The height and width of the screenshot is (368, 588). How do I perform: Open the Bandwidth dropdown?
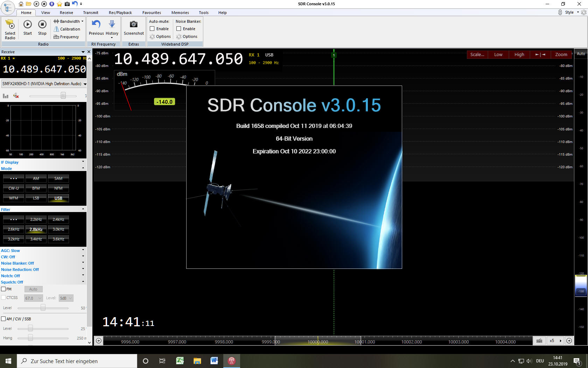(x=69, y=21)
